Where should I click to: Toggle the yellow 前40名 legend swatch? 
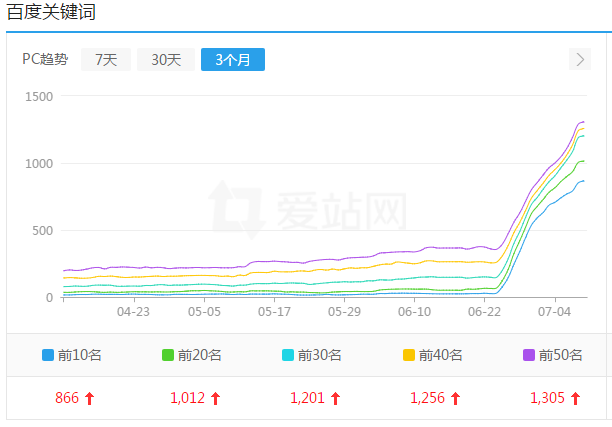pyautogui.click(x=408, y=355)
